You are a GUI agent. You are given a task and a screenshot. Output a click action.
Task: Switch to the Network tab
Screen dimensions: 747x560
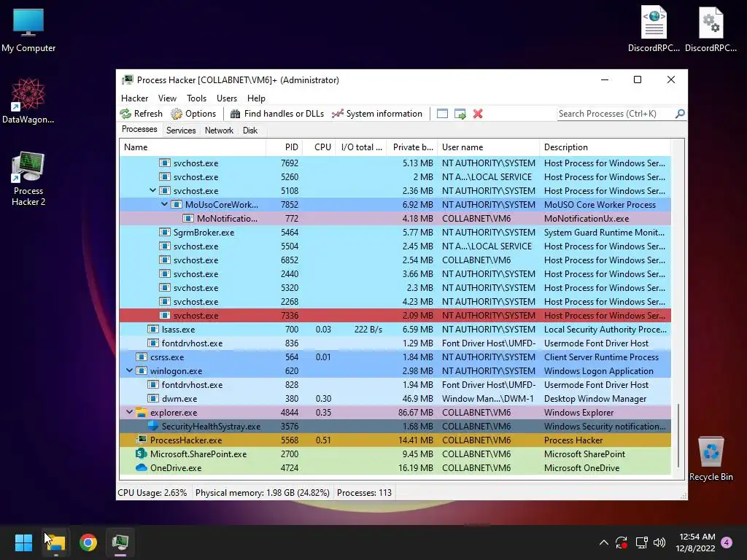point(219,131)
